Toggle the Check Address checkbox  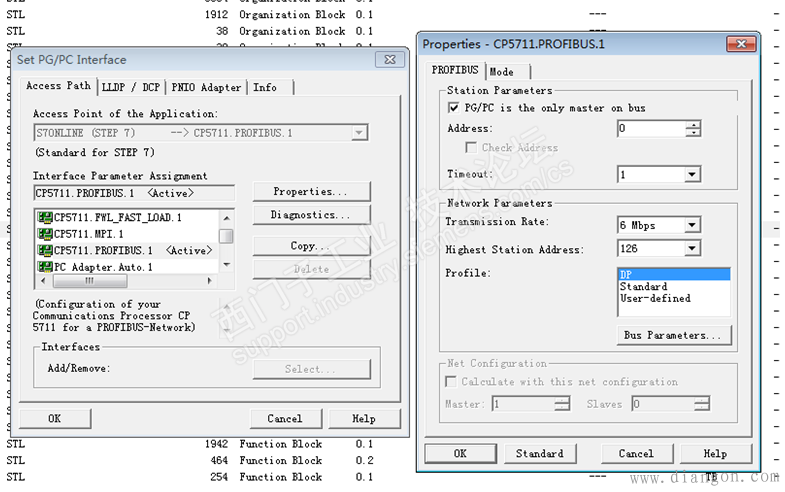click(x=471, y=148)
